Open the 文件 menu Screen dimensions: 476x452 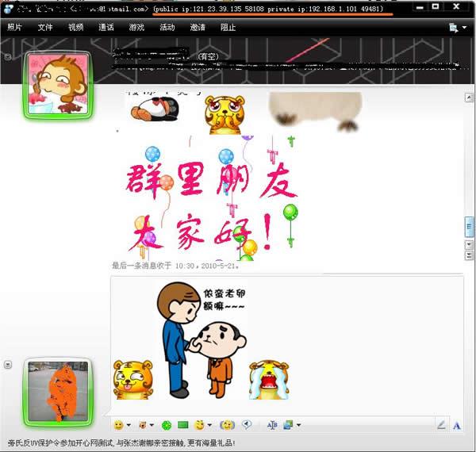tap(45, 27)
